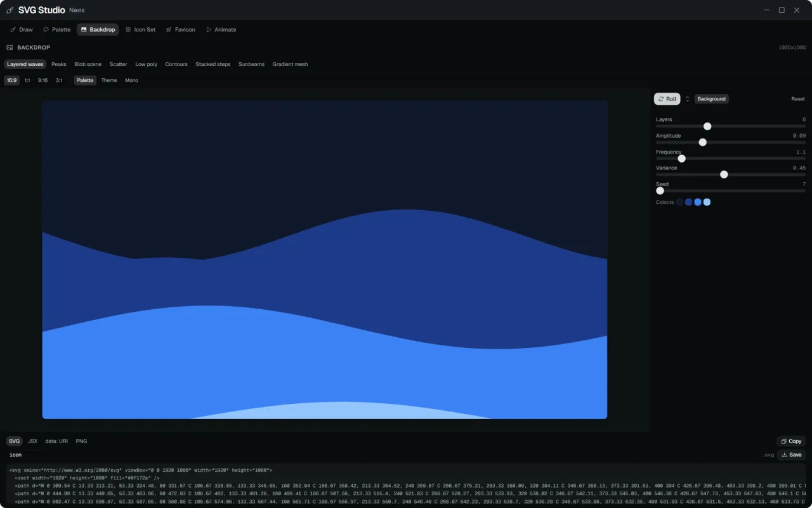Pick the Scatter pattern
Image resolution: width=812 pixels, height=508 pixels.
pos(118,64)
